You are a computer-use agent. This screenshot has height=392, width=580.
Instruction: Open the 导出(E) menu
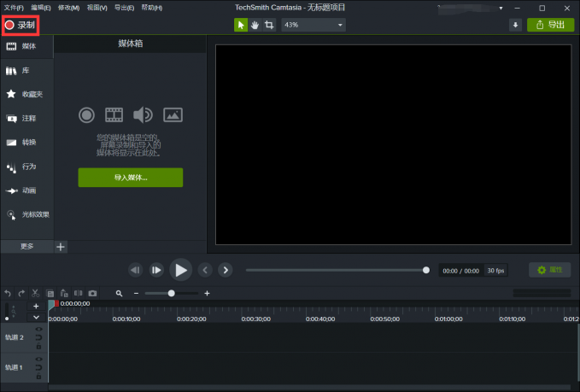click(124, 8)
